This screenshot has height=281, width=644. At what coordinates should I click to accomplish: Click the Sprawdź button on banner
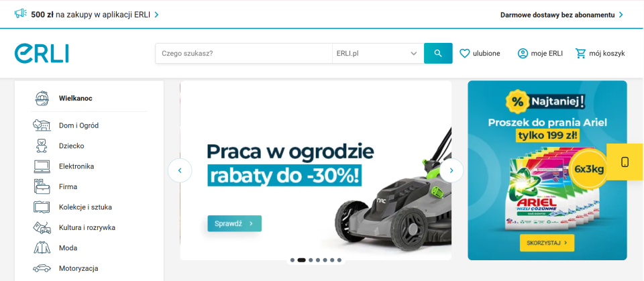click(235, 223)
